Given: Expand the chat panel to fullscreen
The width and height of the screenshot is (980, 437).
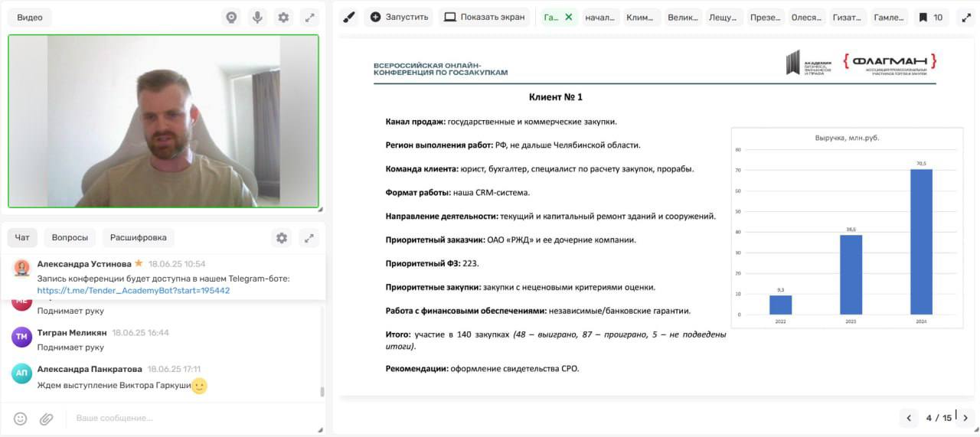Looking at the screenshot, I should tap(309, 237).
